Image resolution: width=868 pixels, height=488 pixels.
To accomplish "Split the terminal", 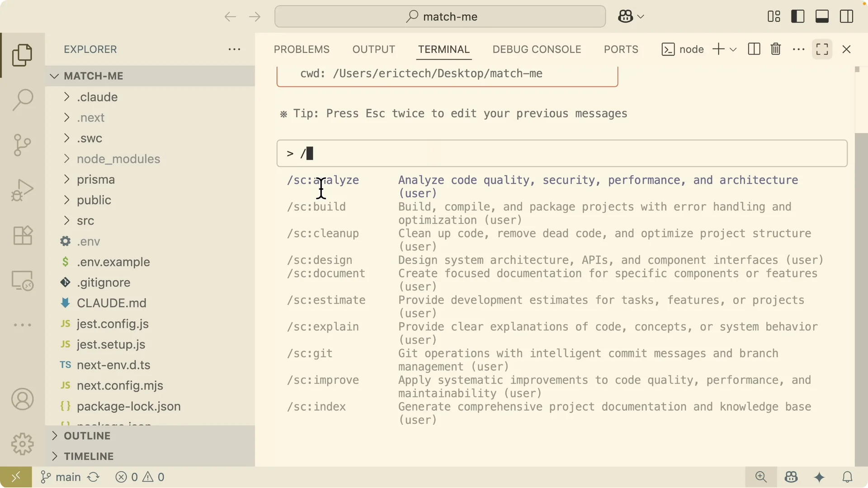I will (754, 49).
